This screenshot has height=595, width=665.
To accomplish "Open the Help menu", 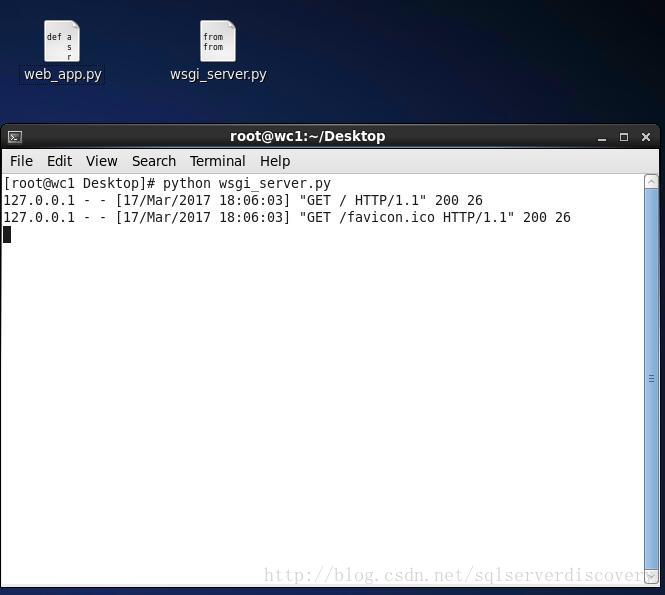I will point(275,161).
